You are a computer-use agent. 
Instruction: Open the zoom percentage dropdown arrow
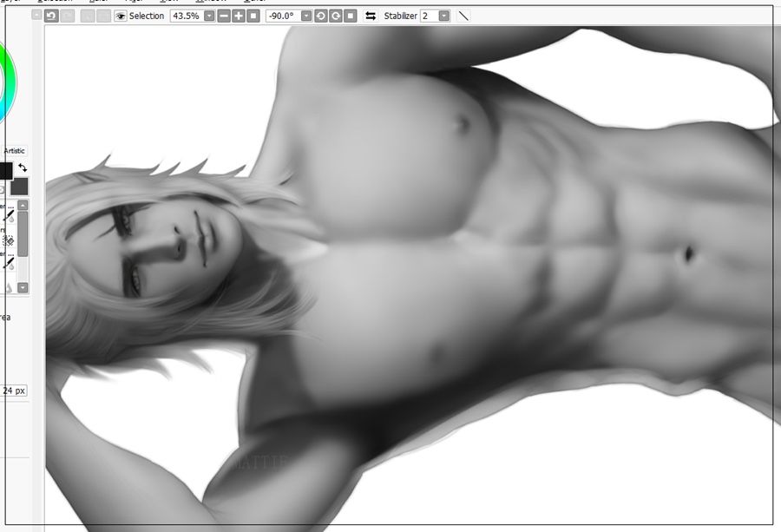tap(209, 16)
